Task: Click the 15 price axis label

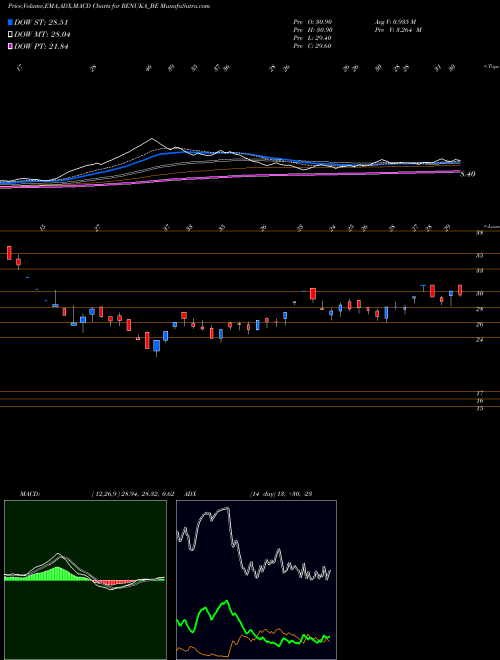Action: [x=479, y=409]
